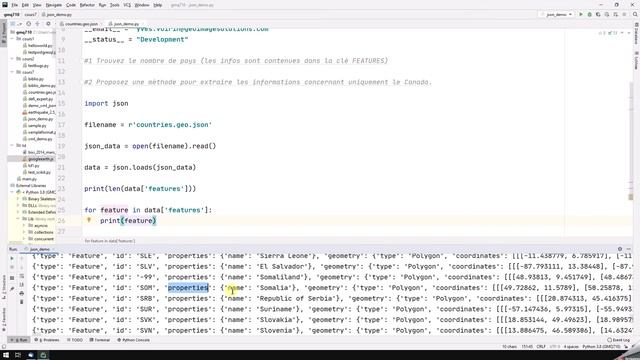Screen dimensions: 640x360
Task: Rerun the program in the Run panel
Action: 12,258
